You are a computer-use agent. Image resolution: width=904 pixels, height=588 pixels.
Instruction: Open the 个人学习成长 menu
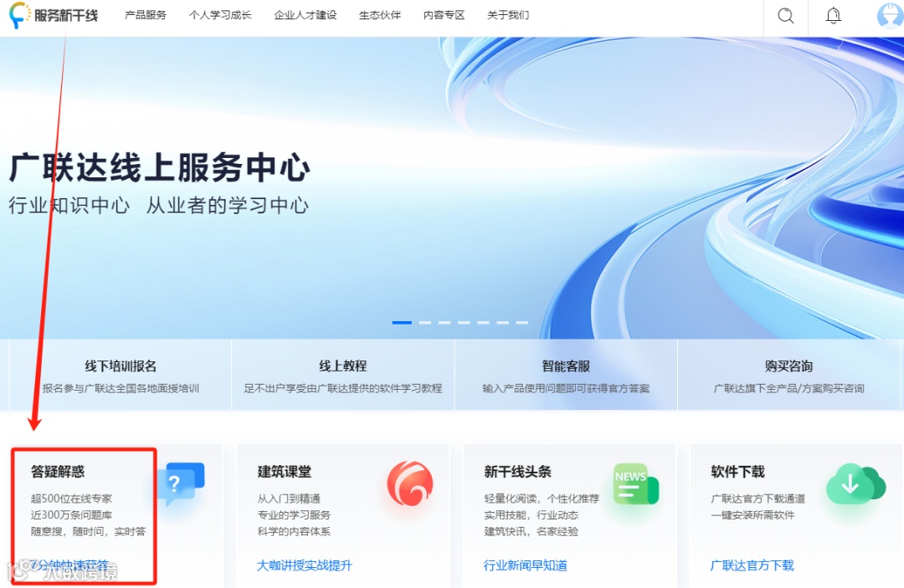point(220,15)
